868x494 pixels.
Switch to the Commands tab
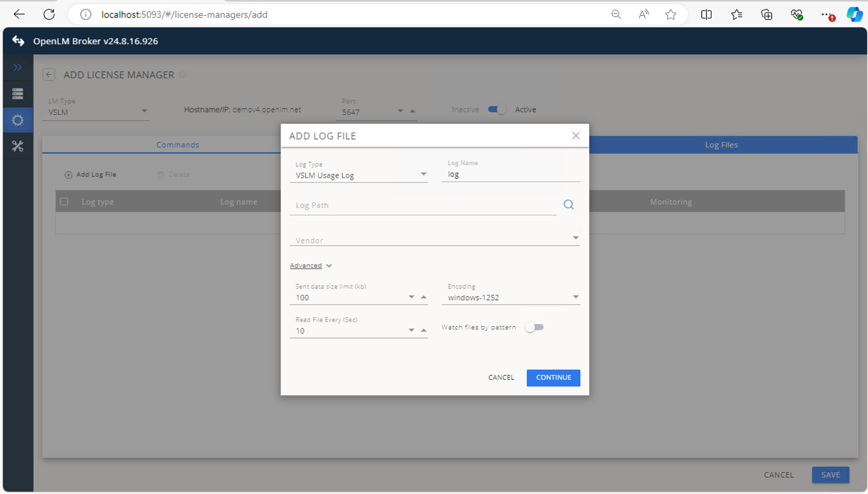pyautogui.click(x=178, y=145)
